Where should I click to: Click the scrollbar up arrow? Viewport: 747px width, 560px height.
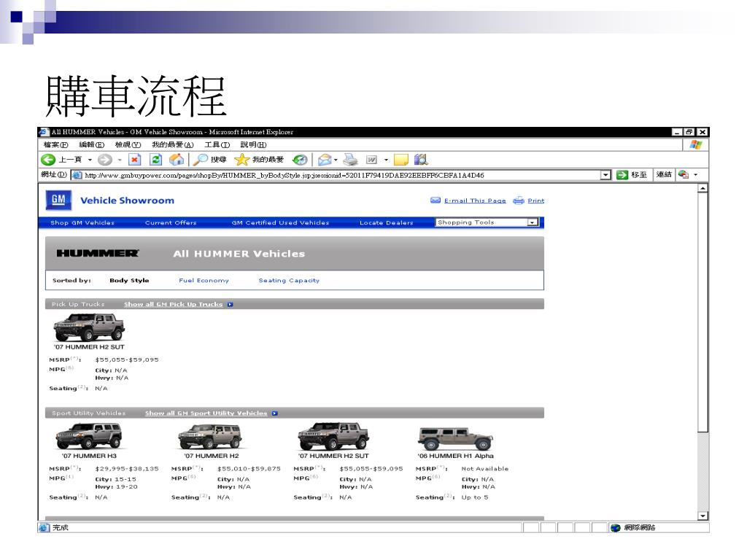[x=703, y=188]
